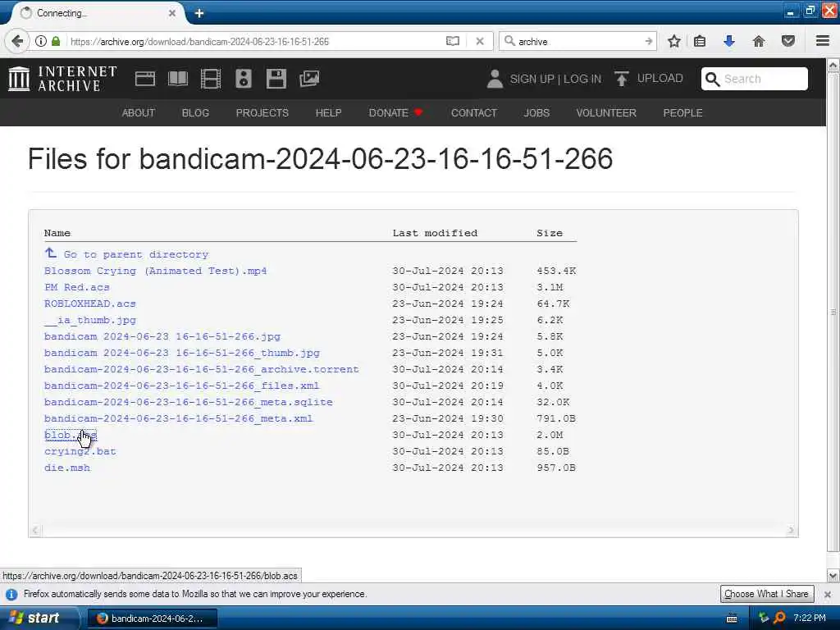The image size is (840, 630).
Task: Open PEOPLE menu item
Action: (682, 113)
